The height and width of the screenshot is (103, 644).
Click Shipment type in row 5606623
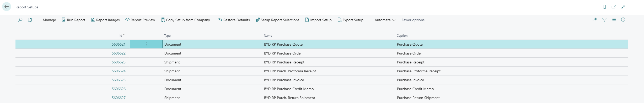coord(172,62)
